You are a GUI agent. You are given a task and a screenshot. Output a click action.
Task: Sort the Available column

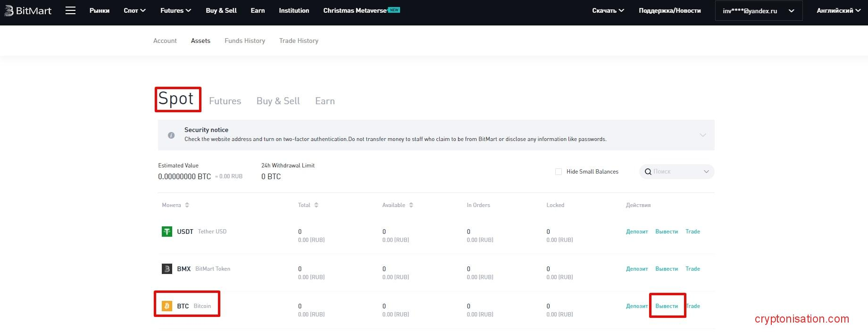(x=411, y=205)
